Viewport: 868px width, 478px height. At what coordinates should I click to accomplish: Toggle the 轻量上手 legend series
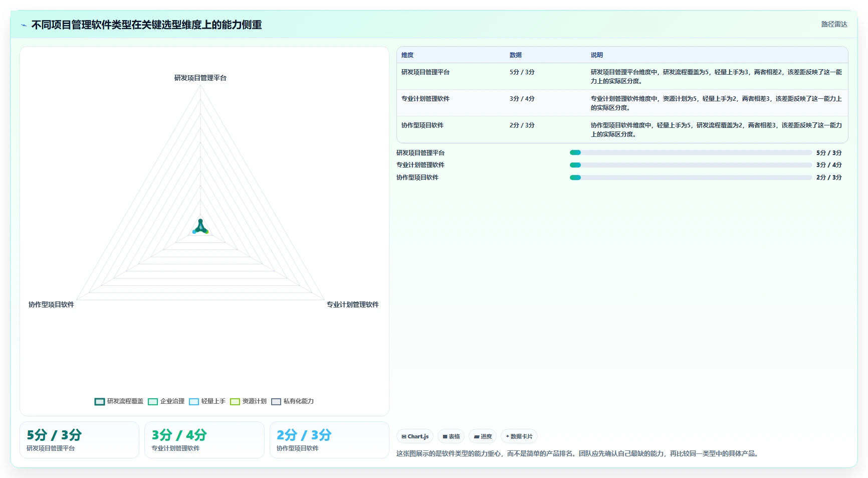[207, 401]
